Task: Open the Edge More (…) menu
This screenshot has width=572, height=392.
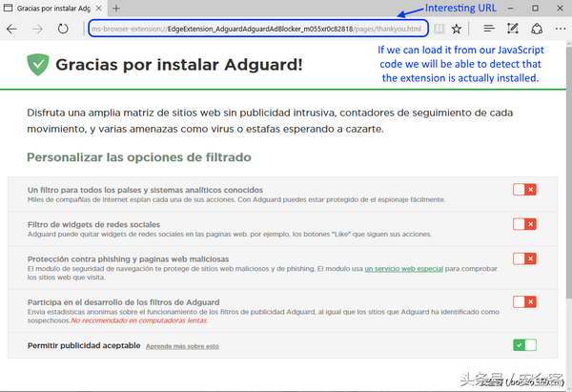Action: tap(558, 30)
